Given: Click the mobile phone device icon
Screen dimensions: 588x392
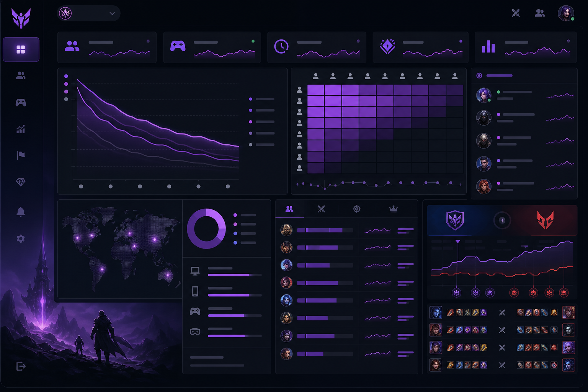Looking at the screenshot, I should tap(195, 291).
